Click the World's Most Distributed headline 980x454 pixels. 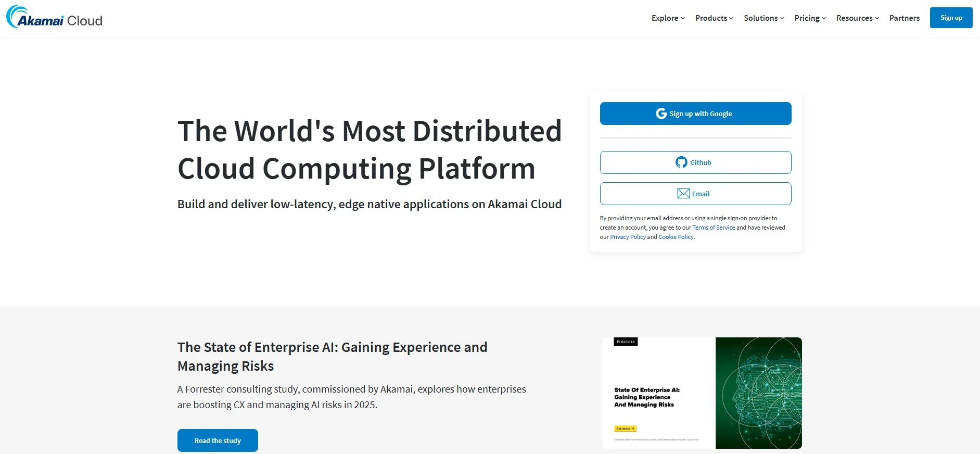click(370, 149)
